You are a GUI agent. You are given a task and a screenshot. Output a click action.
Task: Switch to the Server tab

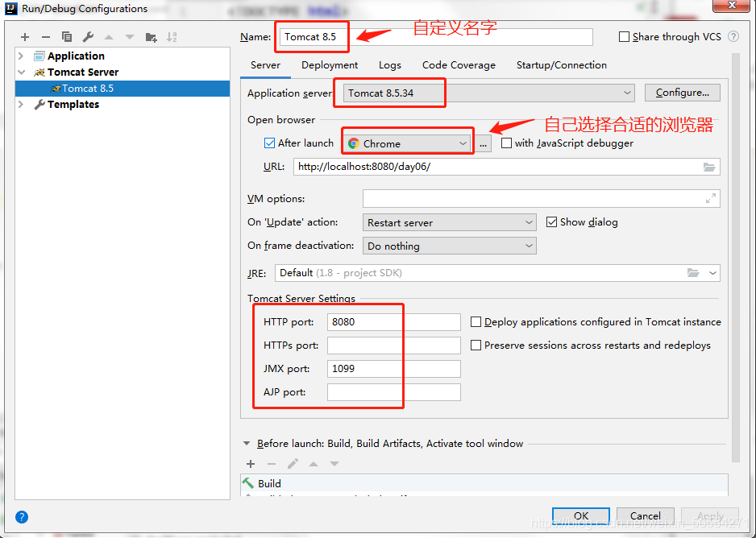265,65
